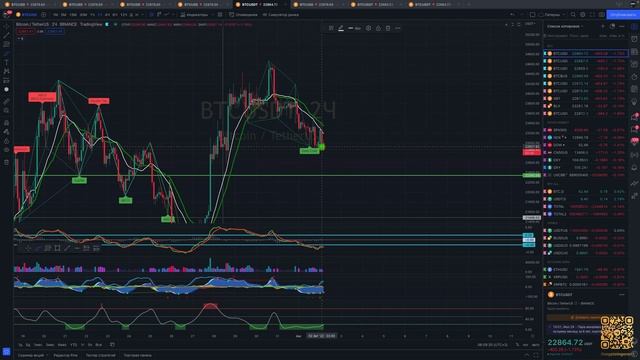Open the price axis currency dropdown at top
Image resolution: width=640 pixels, height=360 pixels.
coord(530,24)
